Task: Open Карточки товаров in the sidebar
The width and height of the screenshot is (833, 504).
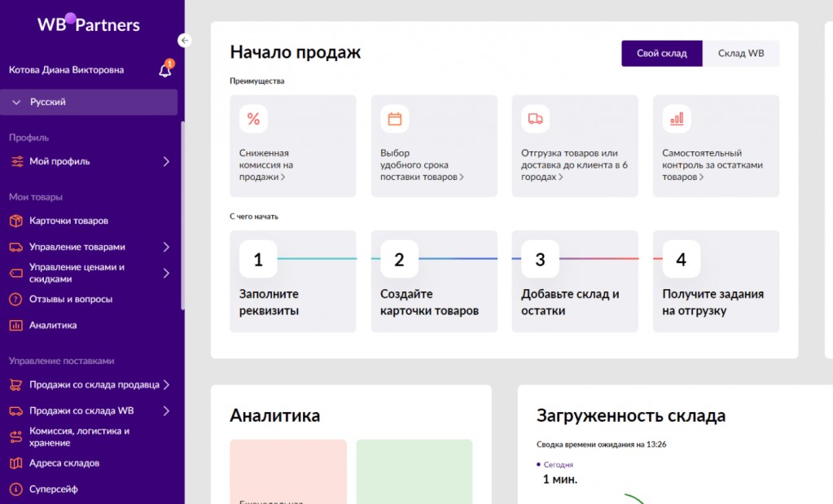Action: coord(68,221)
